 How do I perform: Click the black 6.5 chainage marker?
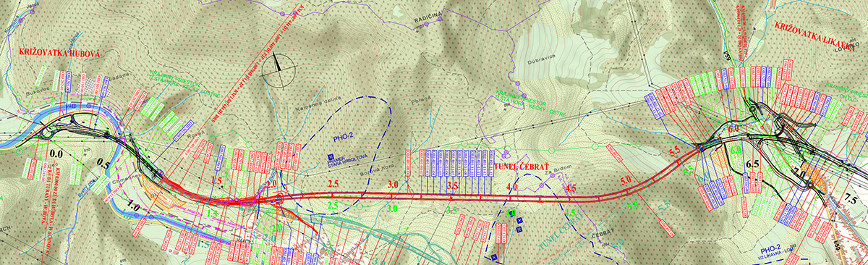point(752,164)
